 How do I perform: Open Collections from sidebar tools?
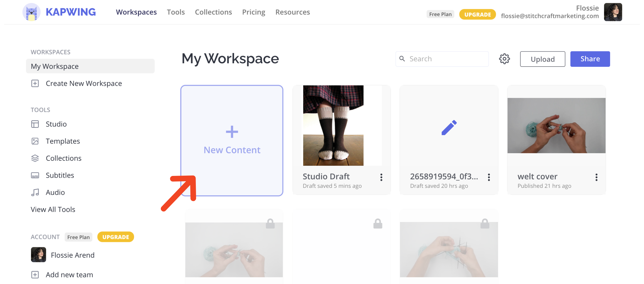(x=64, y=158)
